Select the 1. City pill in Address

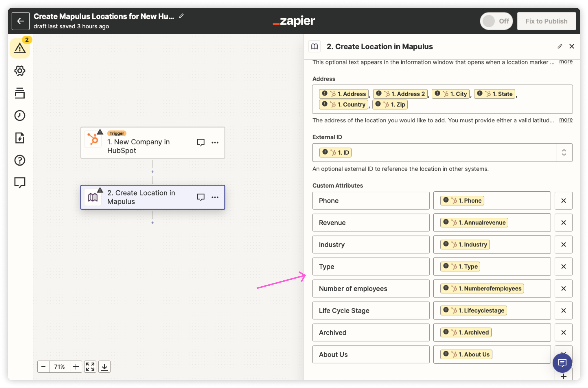[450, 94]
